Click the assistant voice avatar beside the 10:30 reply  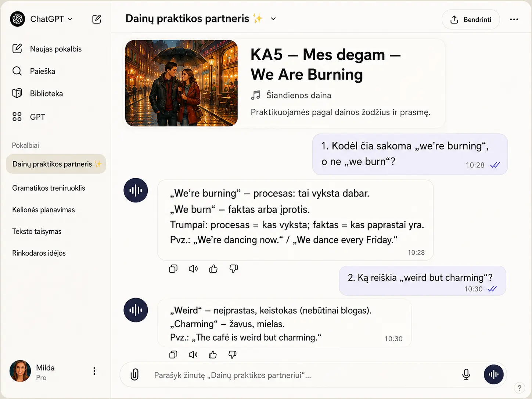[136, 310]
